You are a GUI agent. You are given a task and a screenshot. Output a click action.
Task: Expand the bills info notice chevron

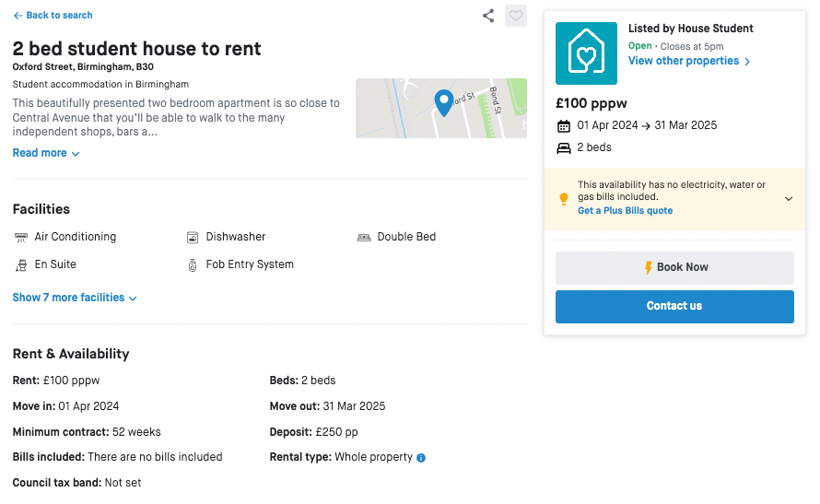tap(789, 198)
